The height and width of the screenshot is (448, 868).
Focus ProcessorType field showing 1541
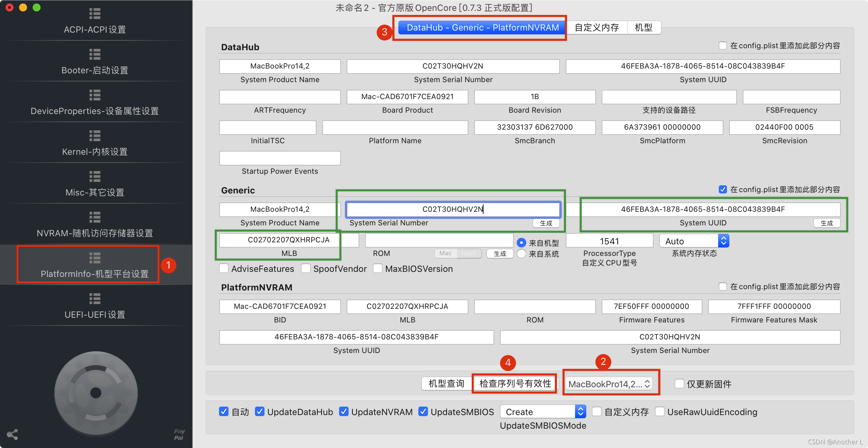[x=609, y=241]
